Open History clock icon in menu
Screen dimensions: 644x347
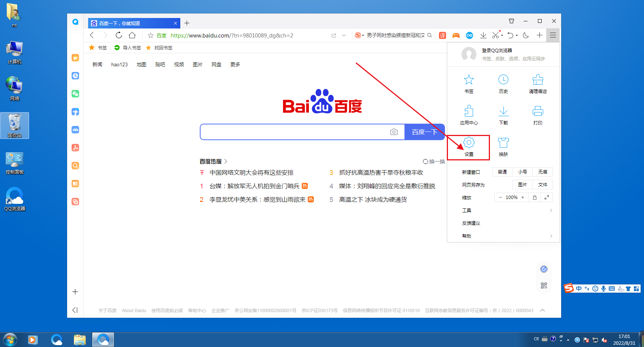click(503, 84)
